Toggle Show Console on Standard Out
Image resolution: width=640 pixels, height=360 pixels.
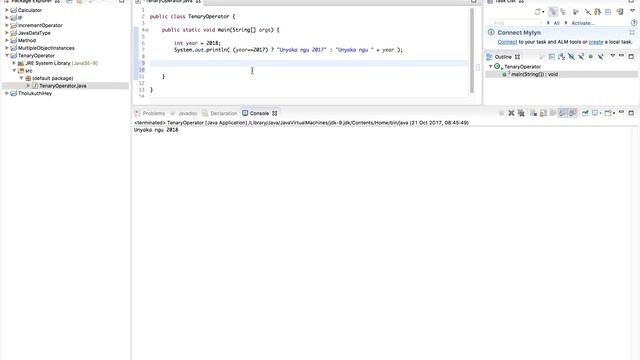[x=563, y=113]
